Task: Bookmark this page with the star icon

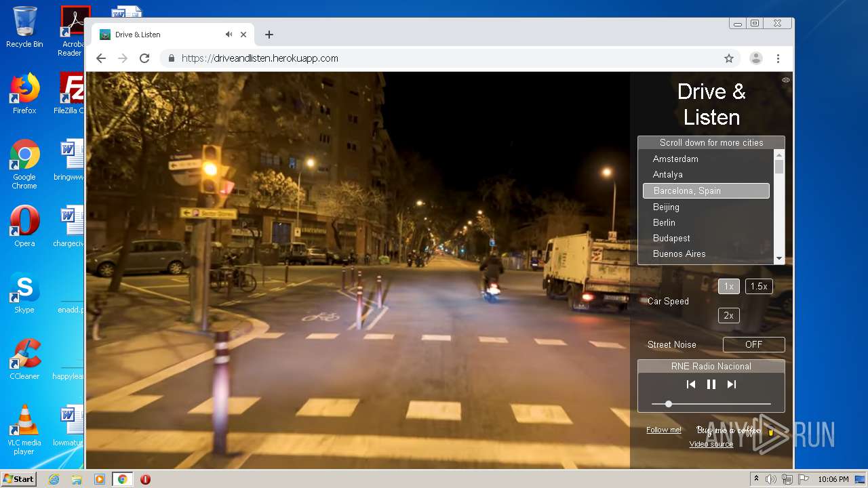Action: click(729, 58)
